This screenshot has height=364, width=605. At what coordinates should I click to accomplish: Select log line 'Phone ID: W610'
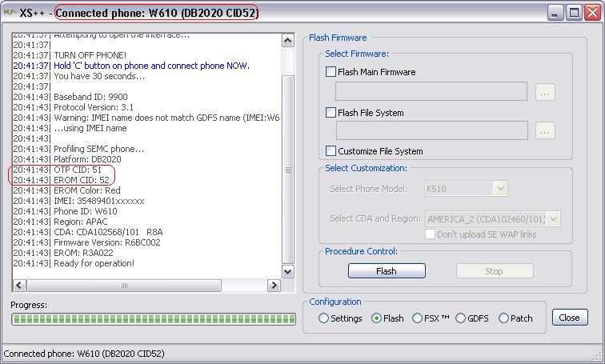86,211
